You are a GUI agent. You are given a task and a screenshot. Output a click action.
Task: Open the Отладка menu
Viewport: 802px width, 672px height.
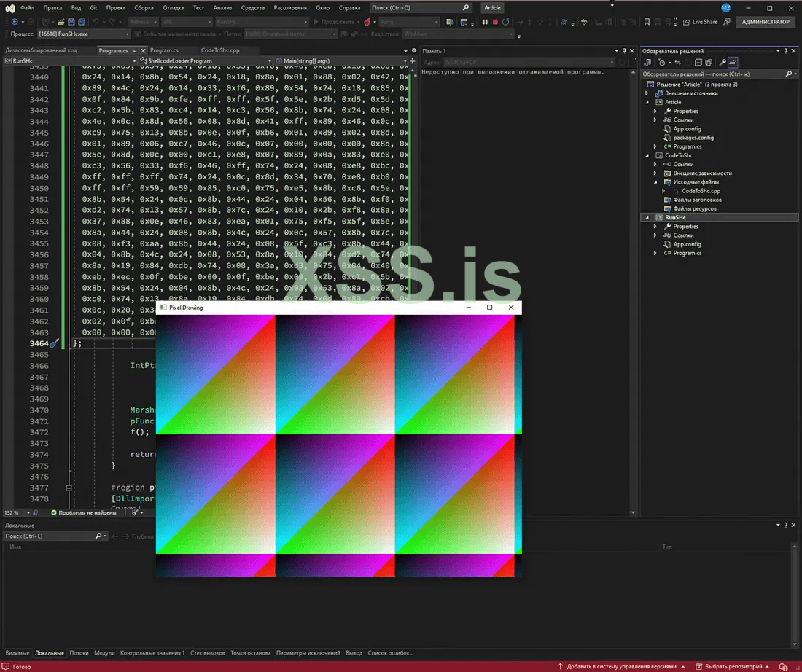click(174, 8)
